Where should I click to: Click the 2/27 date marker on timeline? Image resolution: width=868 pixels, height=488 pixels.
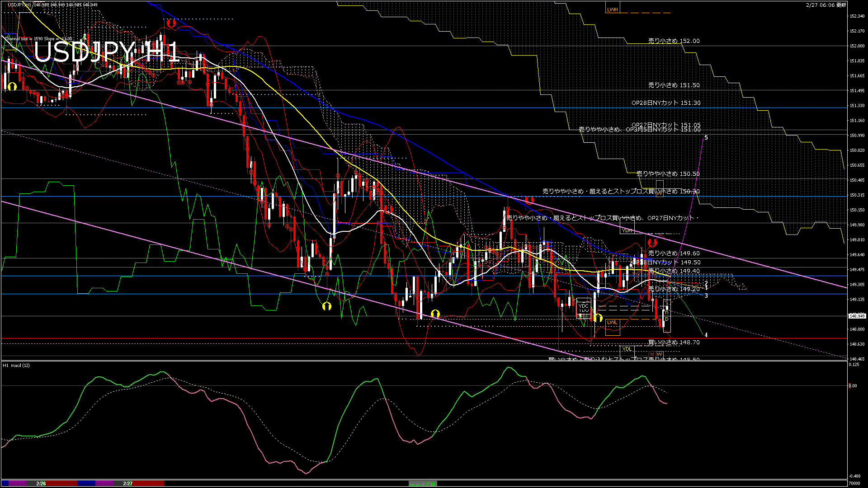[x=128, y=483]
